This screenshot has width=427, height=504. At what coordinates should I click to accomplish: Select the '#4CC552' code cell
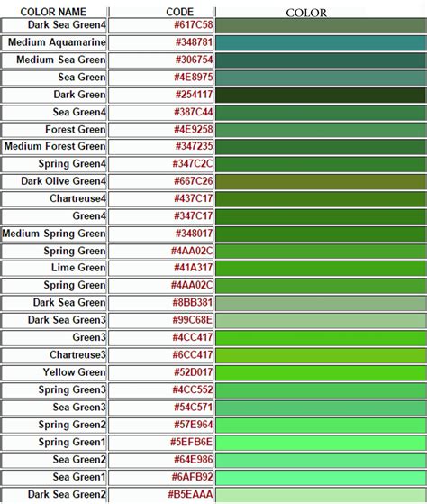click(x=161, y=390)
